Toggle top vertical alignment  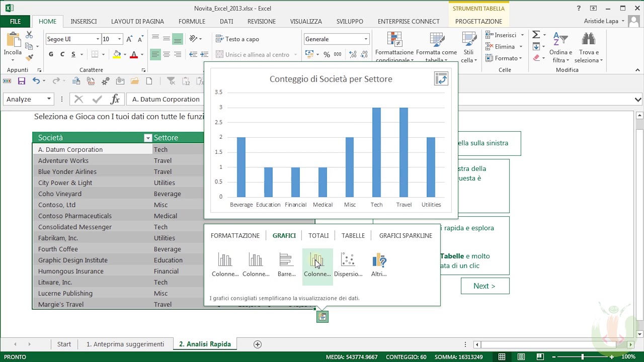point(155,39)
